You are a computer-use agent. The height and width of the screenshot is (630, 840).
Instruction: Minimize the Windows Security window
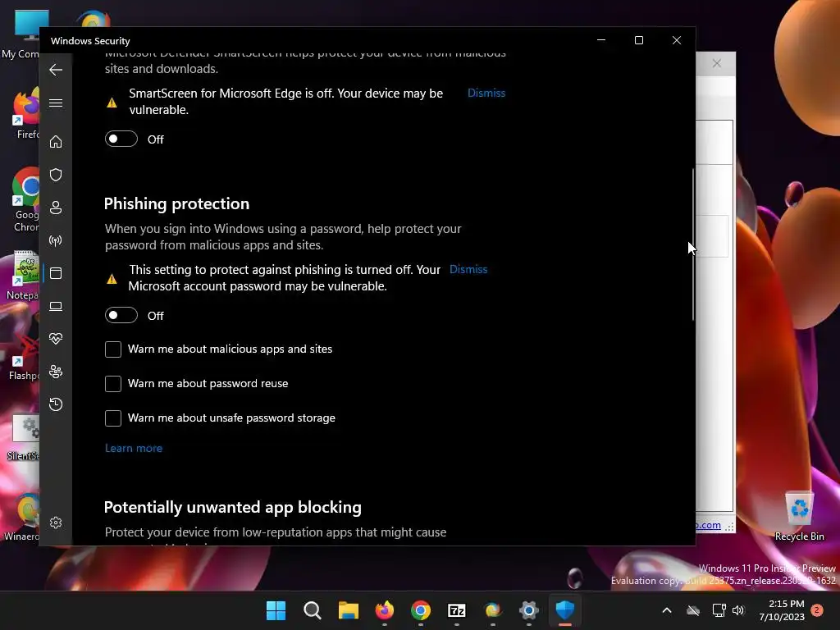[x=601, y=40]
